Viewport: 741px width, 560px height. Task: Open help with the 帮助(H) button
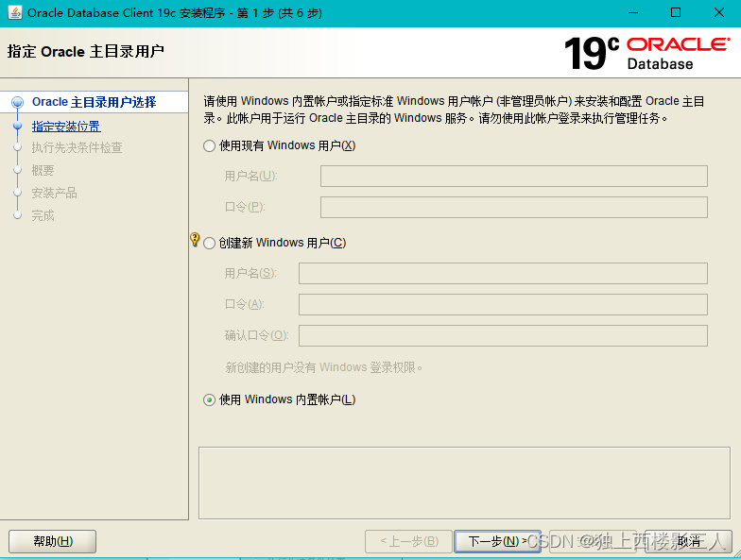point(53,541)
